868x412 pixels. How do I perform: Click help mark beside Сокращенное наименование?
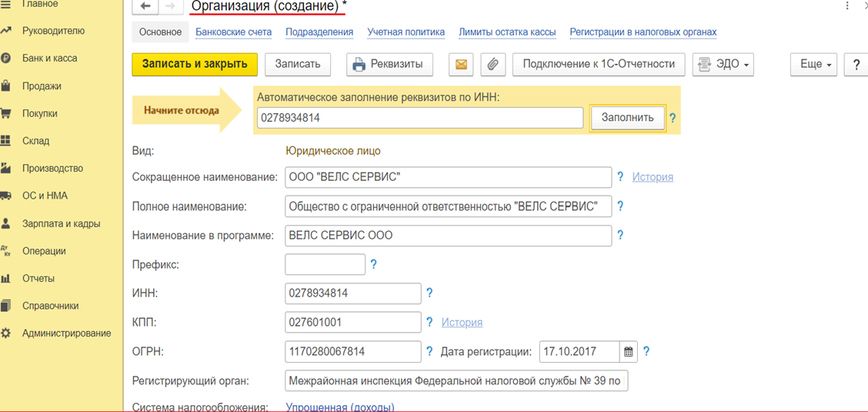(x=620, y=176)
